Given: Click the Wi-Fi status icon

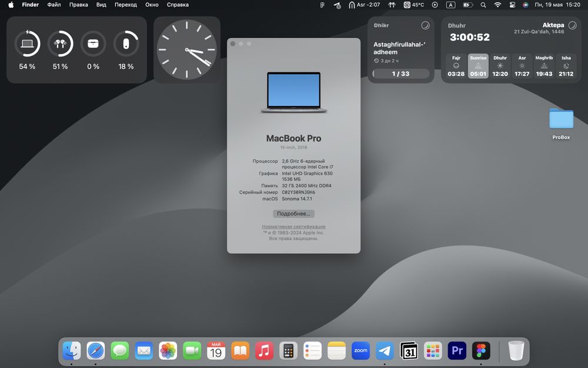Looking at the screenshot, I should [x=497, y=5].
